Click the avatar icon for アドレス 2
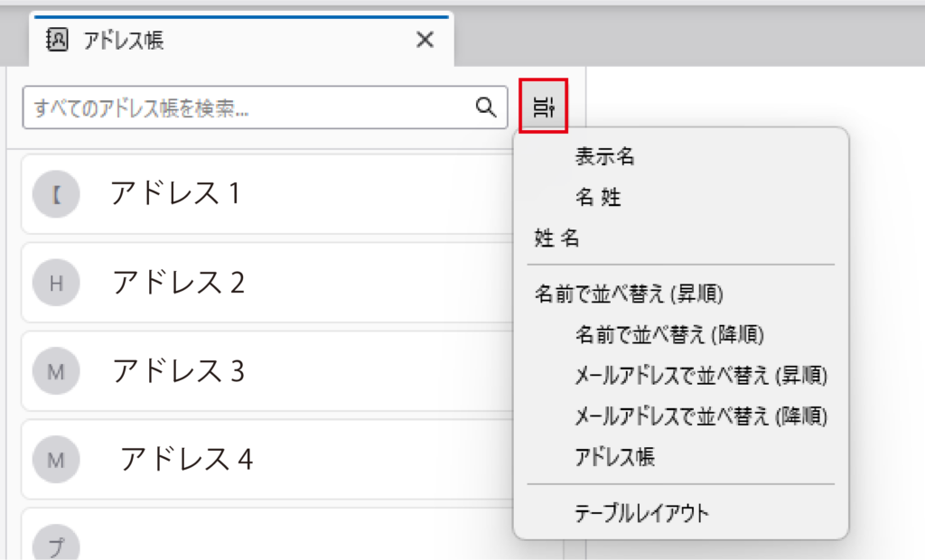Screen dimensions: 925x560 56,284
